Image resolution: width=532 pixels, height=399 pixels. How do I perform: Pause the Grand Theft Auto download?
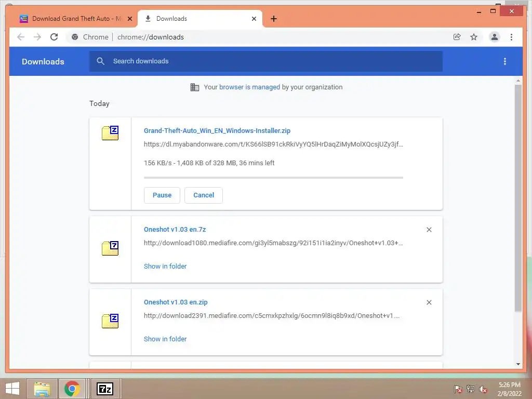coord(162,195)
